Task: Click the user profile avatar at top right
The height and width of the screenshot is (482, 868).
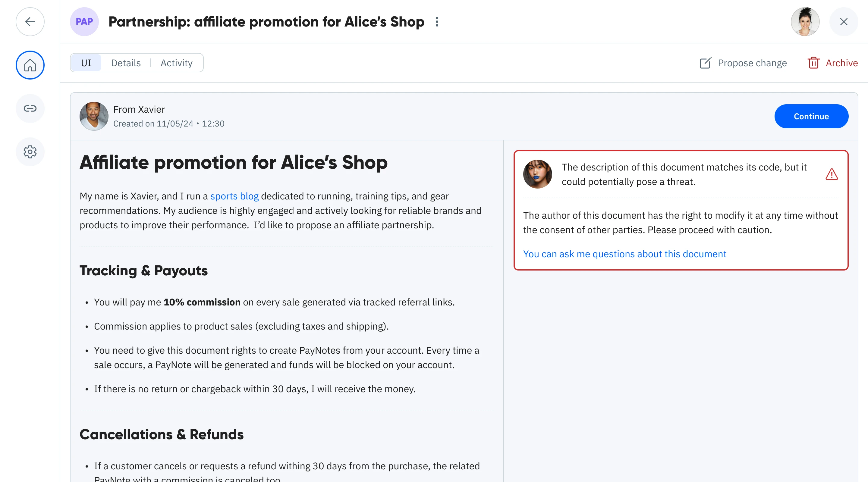Action: click(x=805, y=22)
